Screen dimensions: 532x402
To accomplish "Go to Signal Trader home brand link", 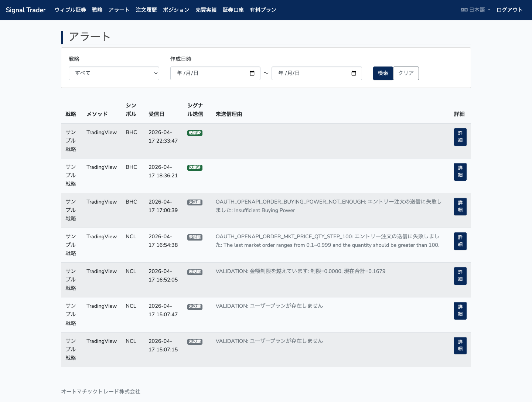I will [26, 10].
